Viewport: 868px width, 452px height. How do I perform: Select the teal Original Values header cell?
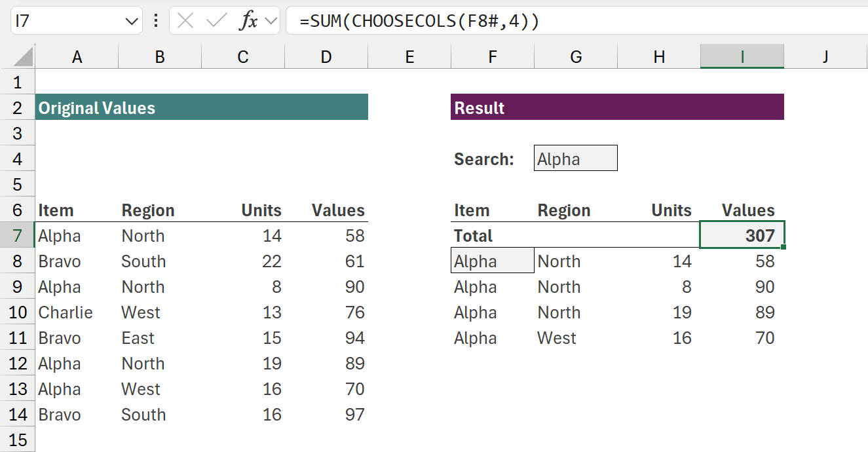point(201,107)
